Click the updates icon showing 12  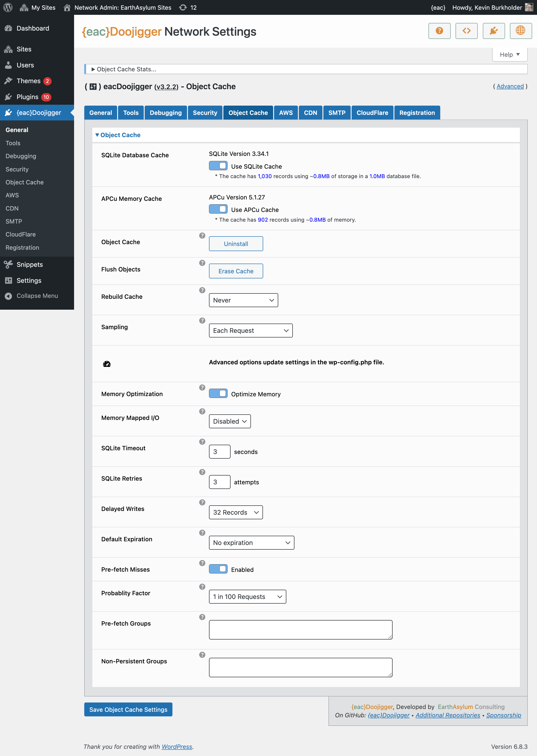click(188, 7)
